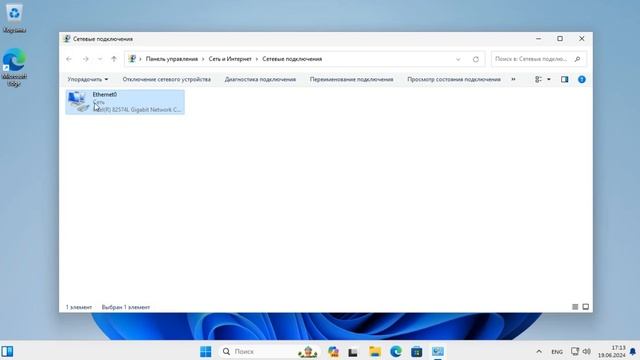Click the Control Panel taskbar icon
This screenshot has height=360, width=640.
(438, 351)
